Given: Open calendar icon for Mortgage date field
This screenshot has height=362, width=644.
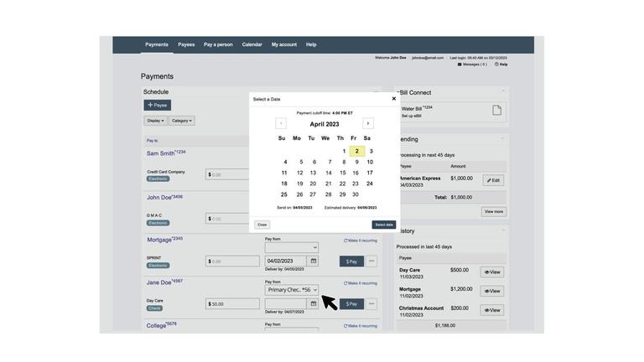Looking at the screenshot, I should (x=313, y=261).
